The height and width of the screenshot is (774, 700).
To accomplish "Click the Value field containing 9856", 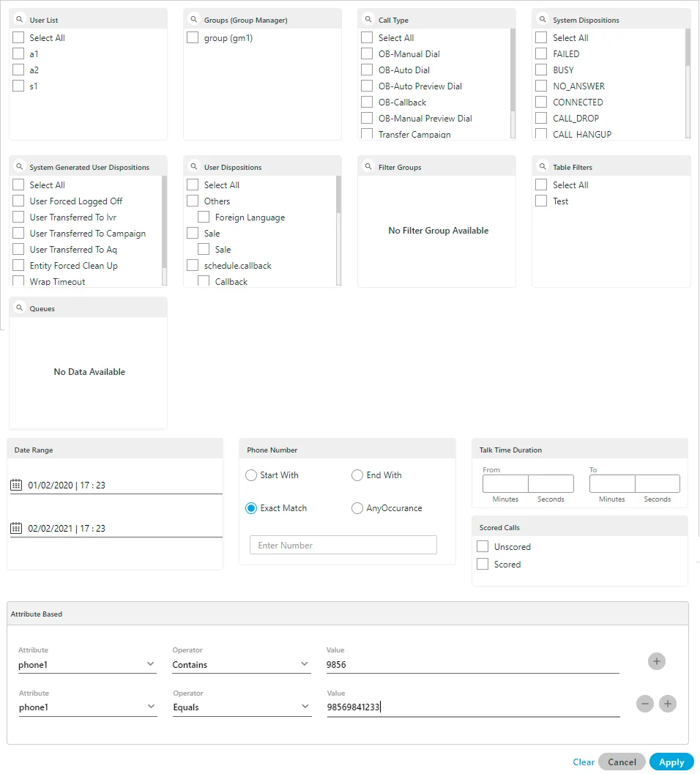I will pos(472,664).
